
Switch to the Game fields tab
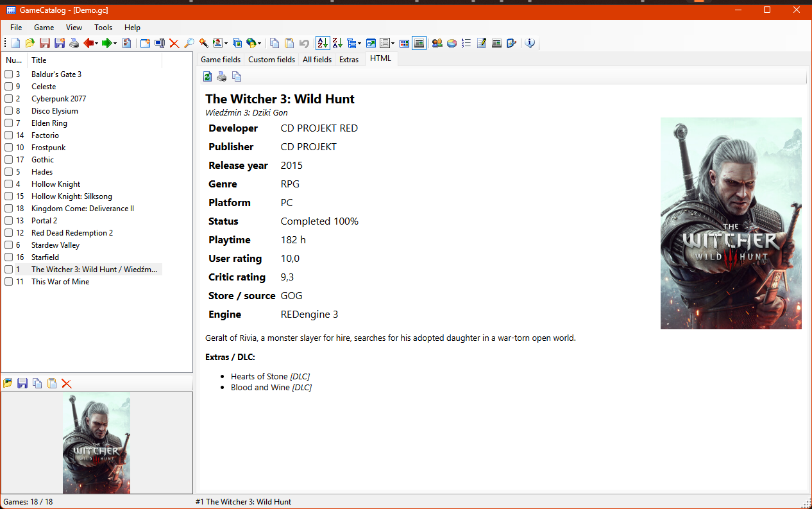221,59
